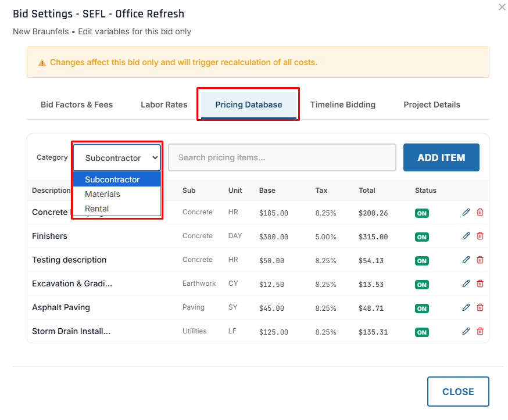This screenshot has height=420, width=508.
Task: Switch to the Labor Rates tab
Action: point(164,105)
